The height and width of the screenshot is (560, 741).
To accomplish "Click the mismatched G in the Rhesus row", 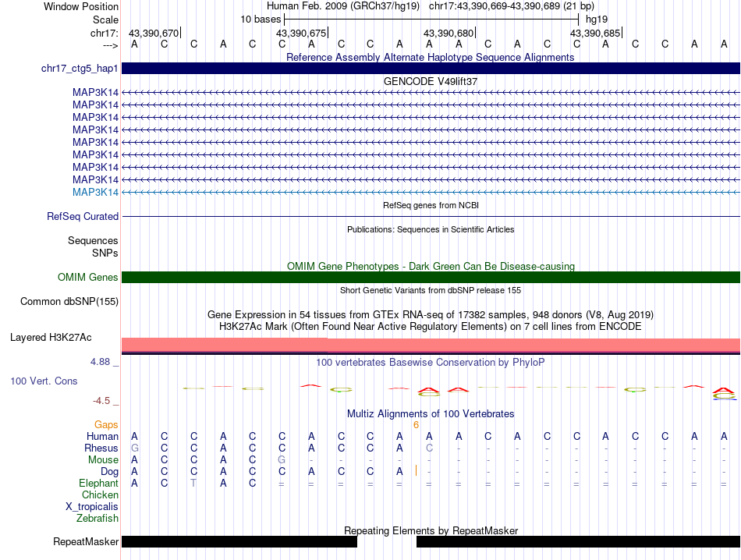I will point(135,448).
